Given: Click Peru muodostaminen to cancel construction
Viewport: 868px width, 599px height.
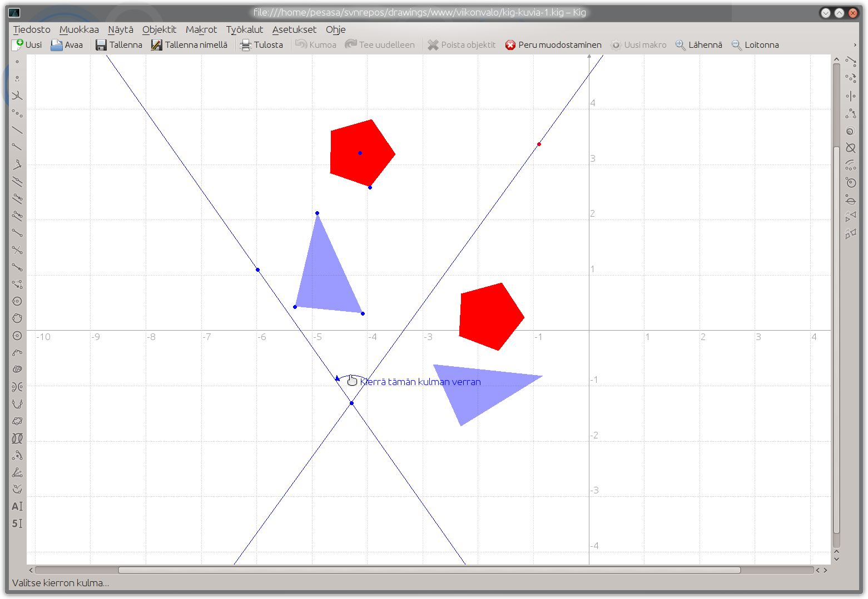Looking at the screenshot, I should (553, 45).
